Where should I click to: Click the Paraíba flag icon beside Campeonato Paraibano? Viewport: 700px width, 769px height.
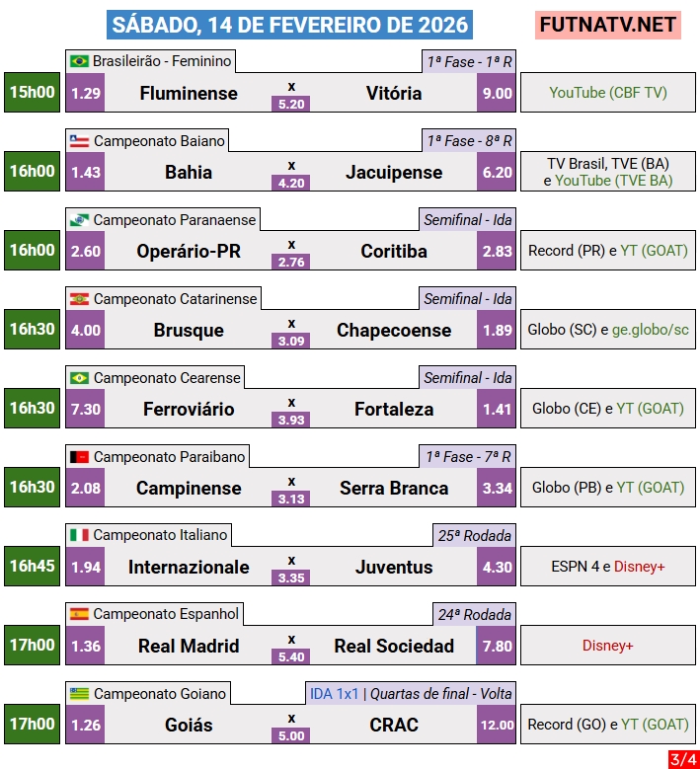[x=79, y=456]
